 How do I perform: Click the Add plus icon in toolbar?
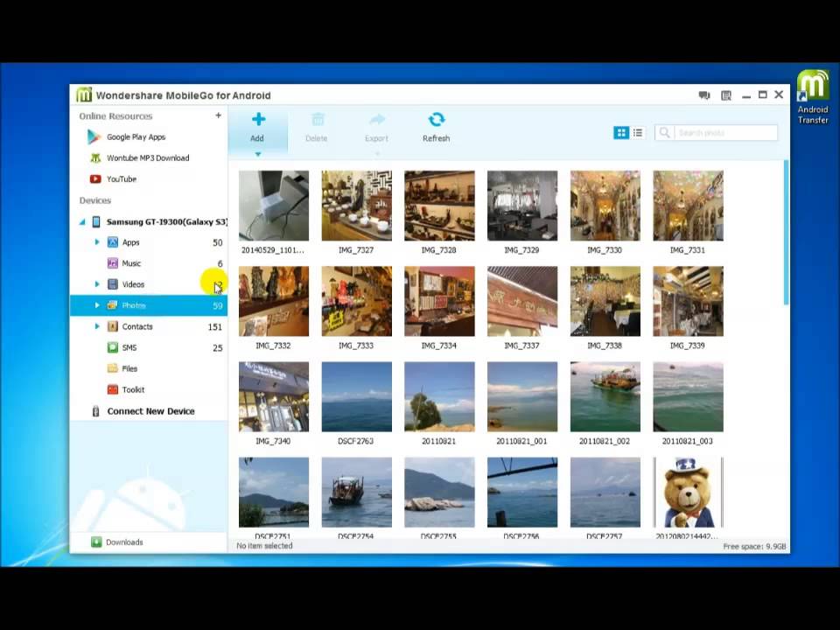258,119
